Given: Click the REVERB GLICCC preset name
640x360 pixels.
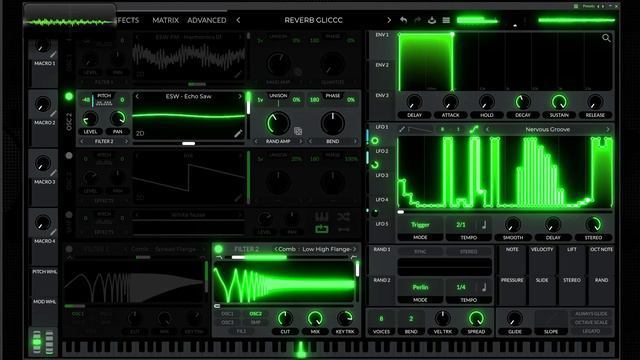Looking at the screenshot, I should pyautogui.click(x=313, y=20).
